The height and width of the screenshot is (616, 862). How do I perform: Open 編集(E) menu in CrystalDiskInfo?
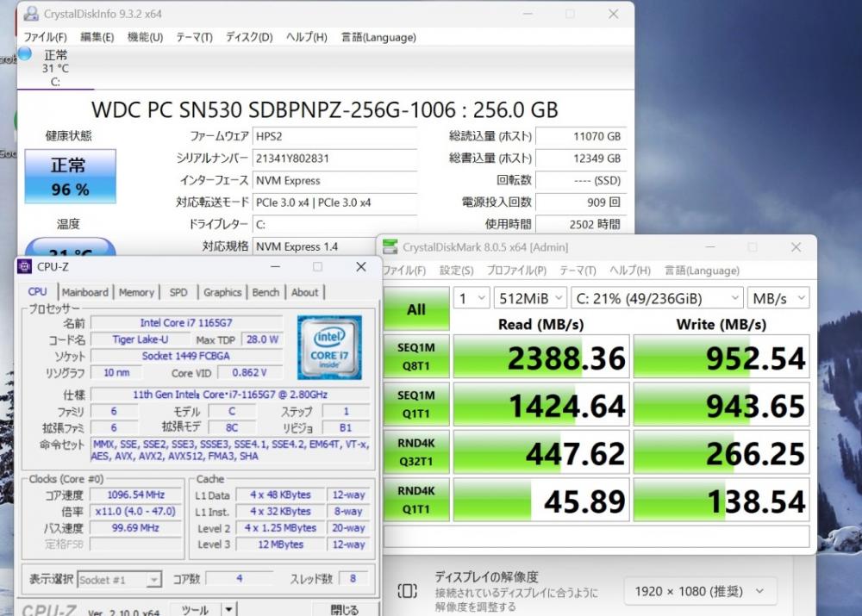[x=97, y=37]
